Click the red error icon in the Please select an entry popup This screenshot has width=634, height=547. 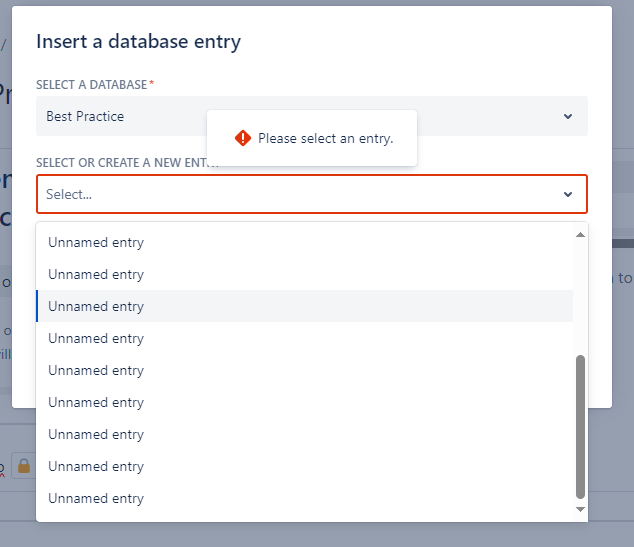pyautogui.click(x=243, y=138)
